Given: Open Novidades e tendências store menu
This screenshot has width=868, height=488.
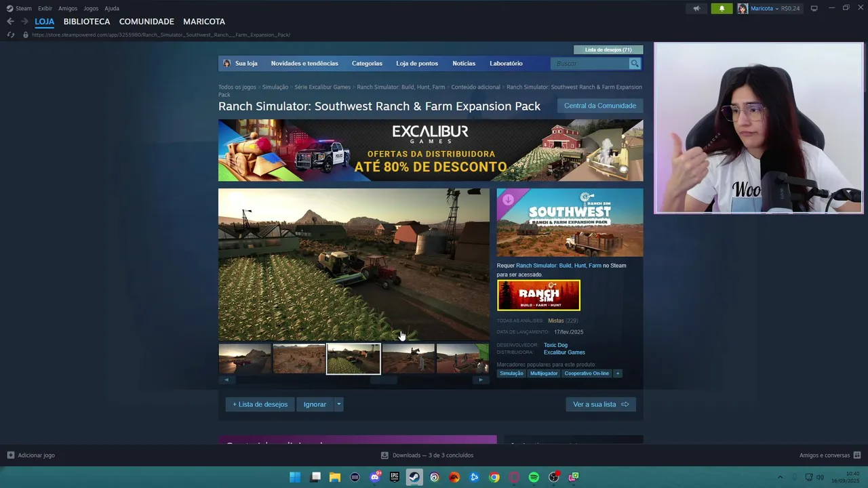Looking at the screenshot, I should pyautogui.click(x=304, y=63).
